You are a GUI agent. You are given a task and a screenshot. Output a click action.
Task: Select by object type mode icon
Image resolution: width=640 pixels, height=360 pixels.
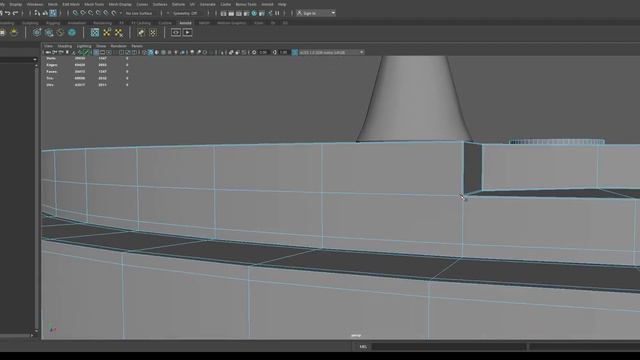[44, 13]
